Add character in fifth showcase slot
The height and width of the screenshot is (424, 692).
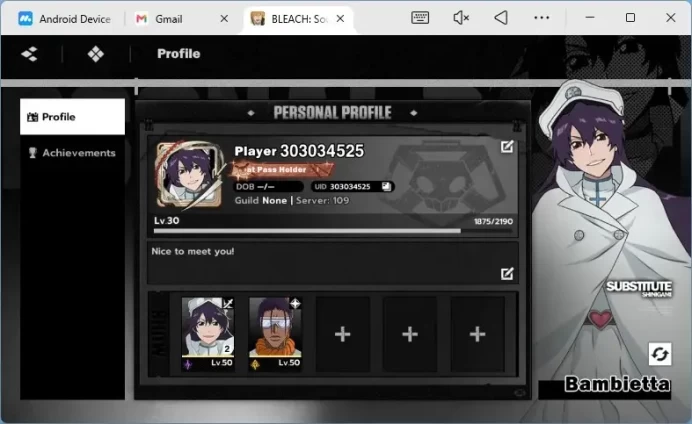[478, 334]
